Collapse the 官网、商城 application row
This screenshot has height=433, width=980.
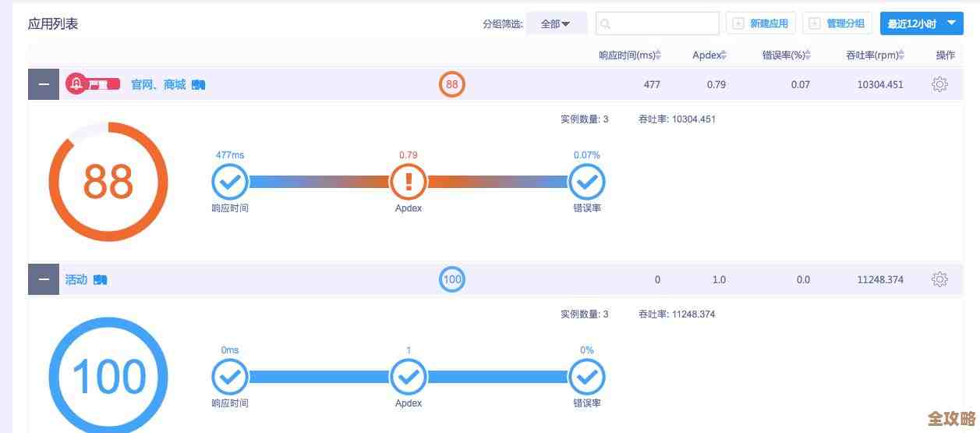point(44,84)
